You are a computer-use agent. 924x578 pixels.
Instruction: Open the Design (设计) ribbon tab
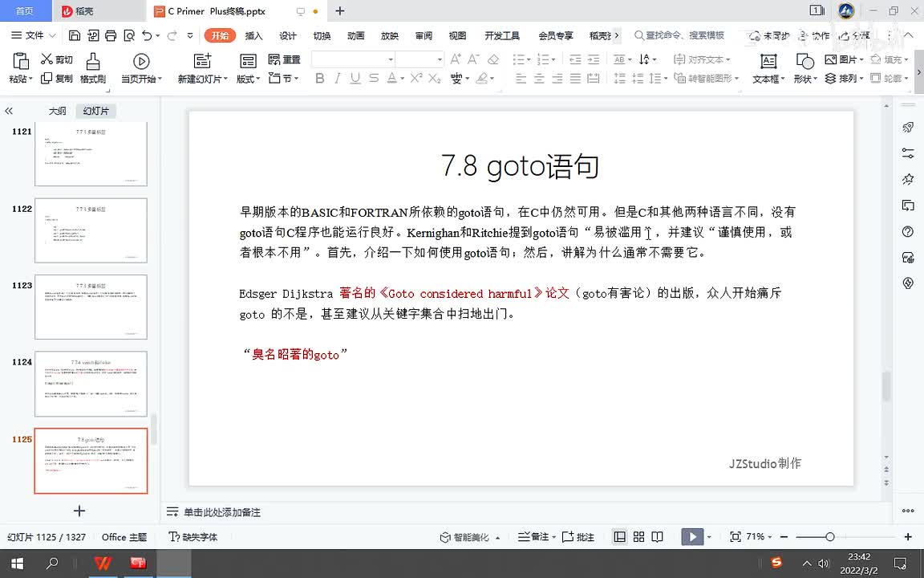(x=288, y=35)
